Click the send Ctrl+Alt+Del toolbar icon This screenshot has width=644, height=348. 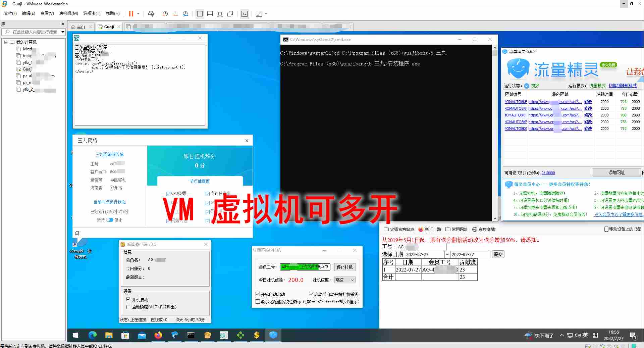(x=151, y=14)
